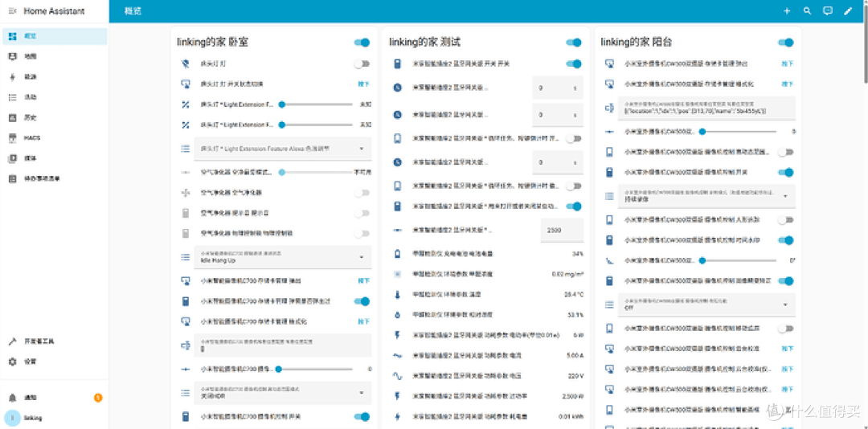
Task: Click the water drop icon beside 53.1%
Action: pyautogui.click(x=397, y=315)
